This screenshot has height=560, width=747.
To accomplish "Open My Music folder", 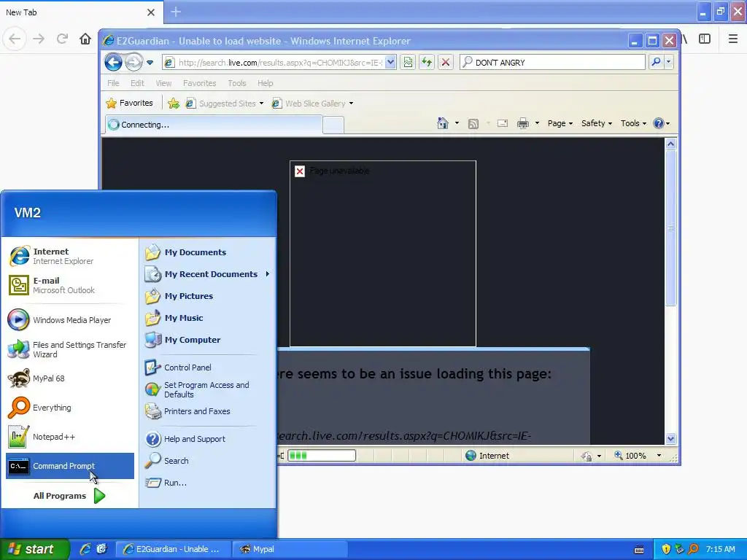I will pos(207,318).
